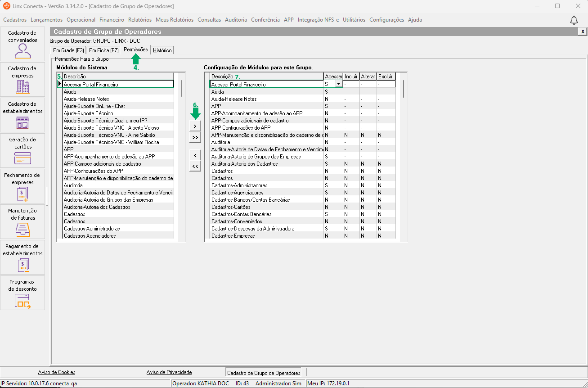The image size is (588, 388).
Task: Open the Configurações menu
Action: click(386, 20)
